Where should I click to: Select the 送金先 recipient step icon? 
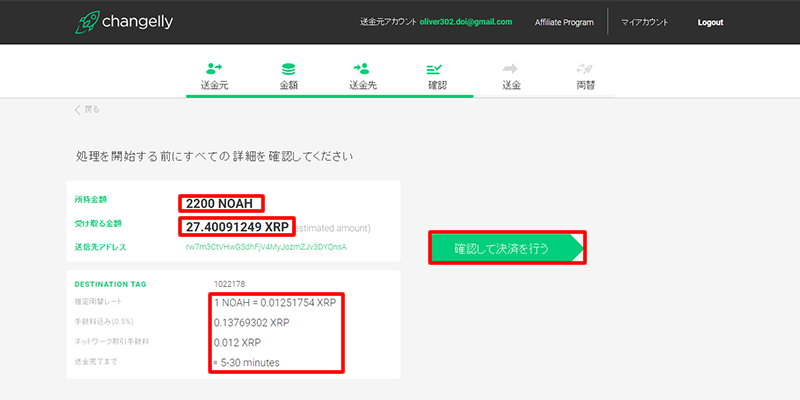[361, 68]
